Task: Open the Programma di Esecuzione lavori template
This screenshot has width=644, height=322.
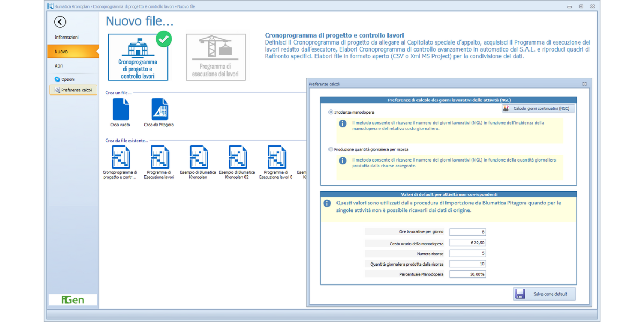Action: click(x=159, y=158)
